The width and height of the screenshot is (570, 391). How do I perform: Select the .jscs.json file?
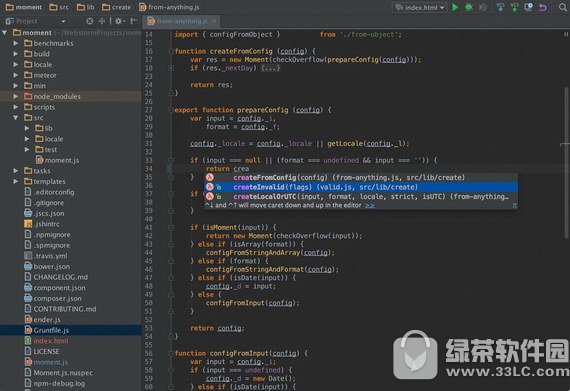point(44,213)
